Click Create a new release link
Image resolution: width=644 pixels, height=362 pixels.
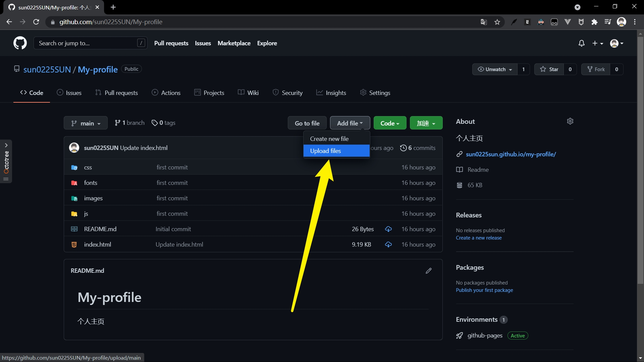[479, 238]
